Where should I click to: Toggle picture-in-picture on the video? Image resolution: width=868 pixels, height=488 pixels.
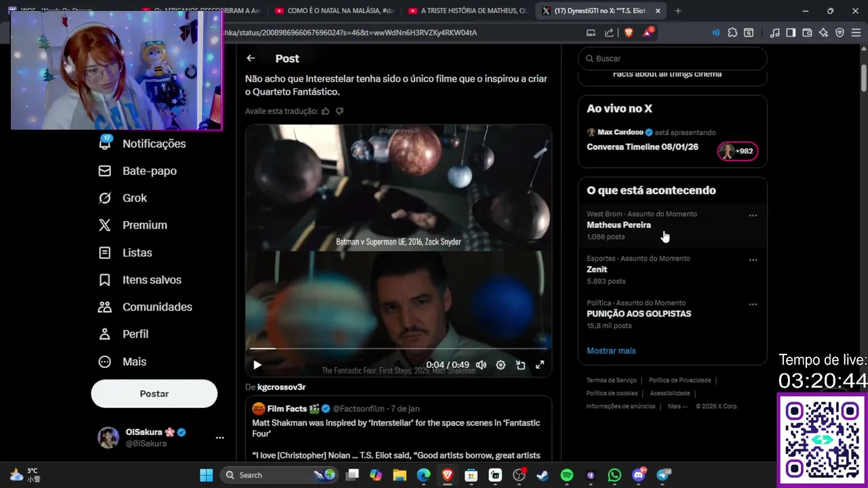pos(520,365)
